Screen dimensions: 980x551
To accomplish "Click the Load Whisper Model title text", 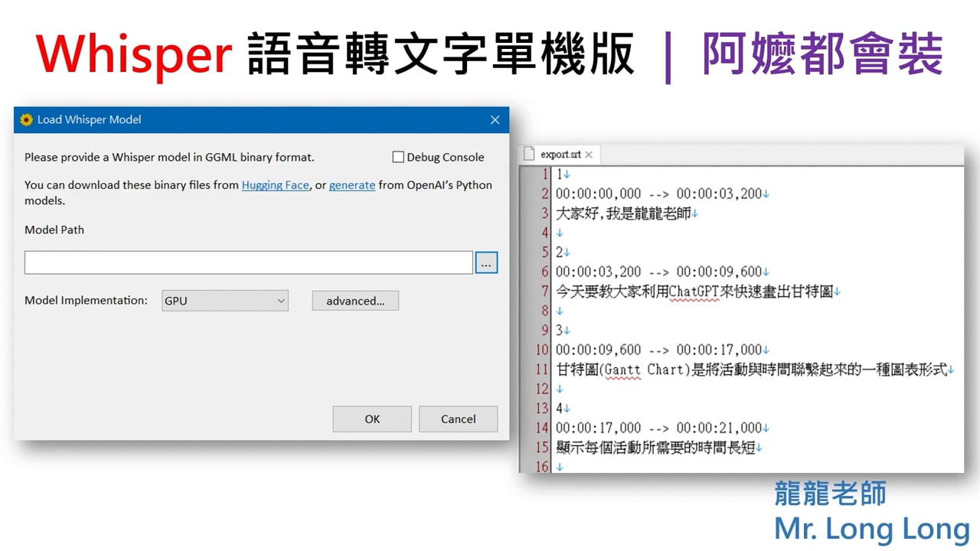I will 90,119.
